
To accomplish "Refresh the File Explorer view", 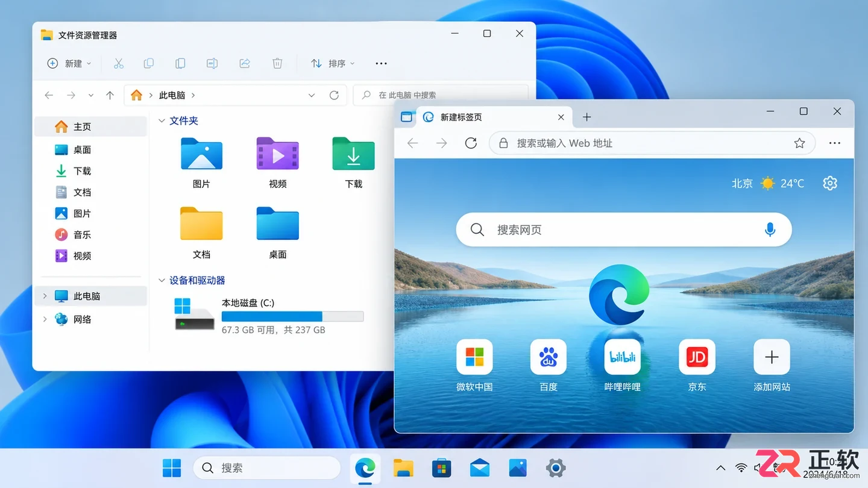I will (334, 95).
